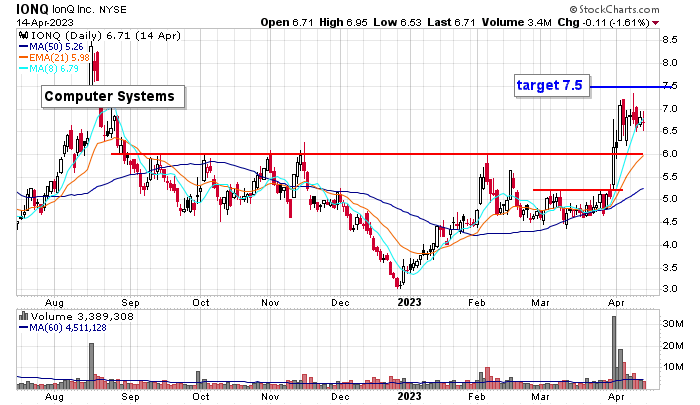The image size is (700, 405).
Task: Click the 'target 7.5' annotation label
Action: pos(552,85)
